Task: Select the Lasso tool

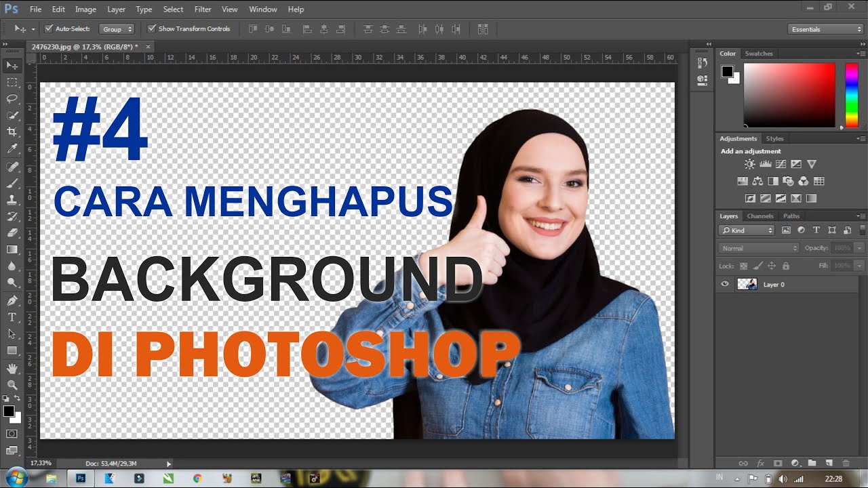Action: coord(12,99)
